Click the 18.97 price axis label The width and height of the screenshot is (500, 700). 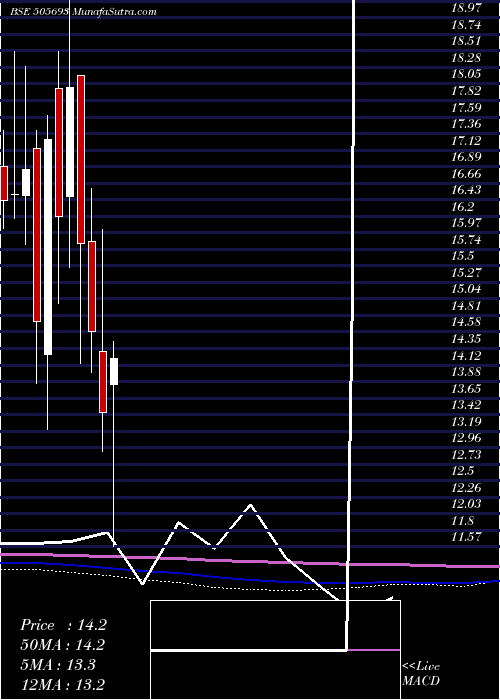click(x=466, y=8)
